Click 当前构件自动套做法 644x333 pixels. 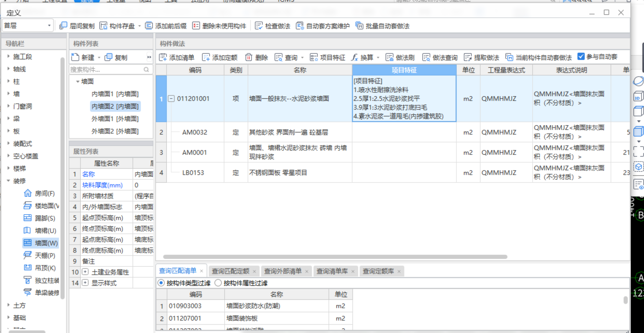[538, 57]
